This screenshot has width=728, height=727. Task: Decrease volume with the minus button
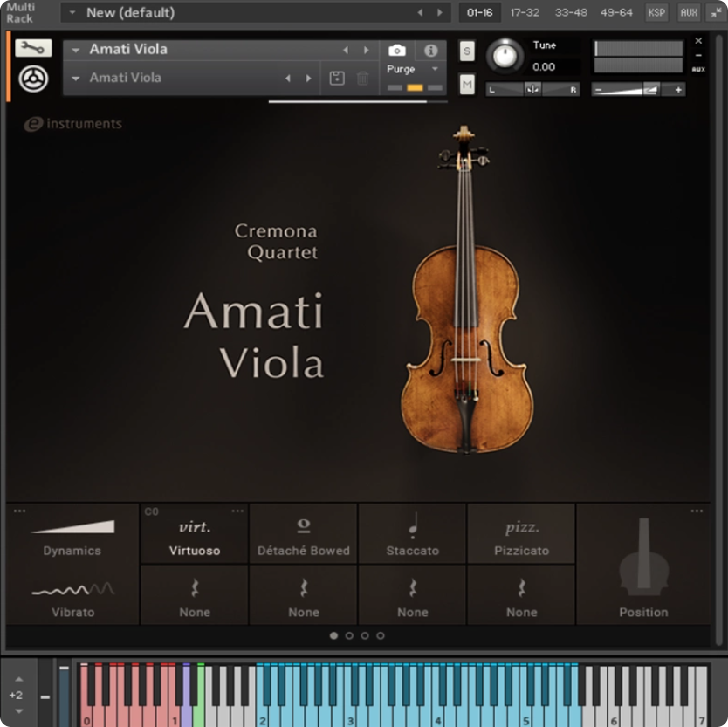point(599,90)
